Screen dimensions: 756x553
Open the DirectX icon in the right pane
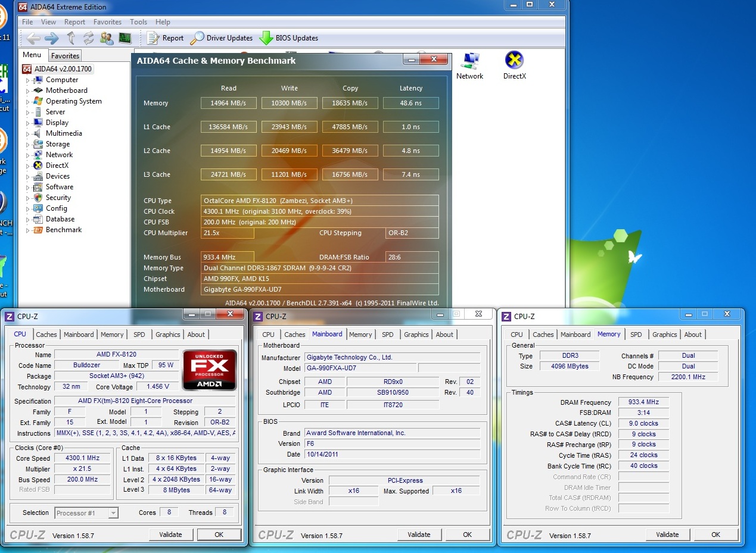coord(514,61)
